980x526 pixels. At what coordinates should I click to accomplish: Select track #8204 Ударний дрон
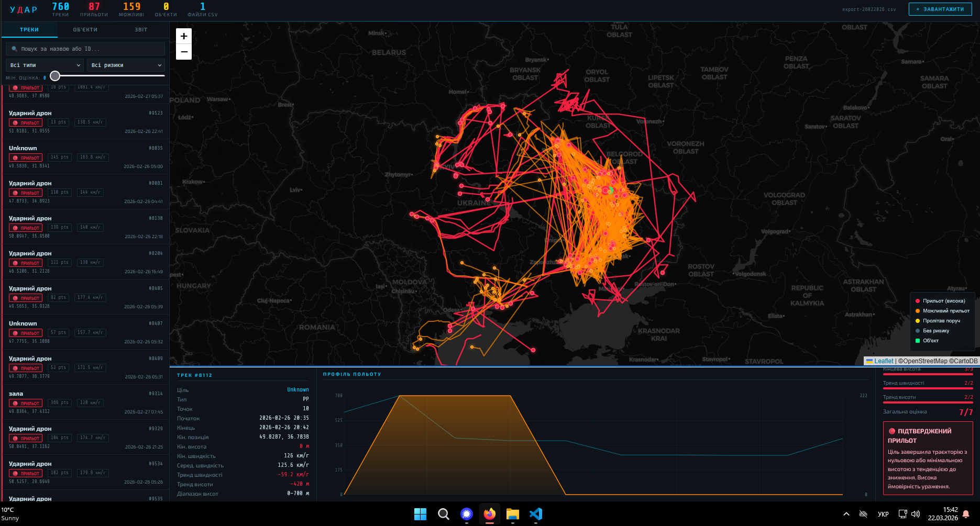click(85, 262)
